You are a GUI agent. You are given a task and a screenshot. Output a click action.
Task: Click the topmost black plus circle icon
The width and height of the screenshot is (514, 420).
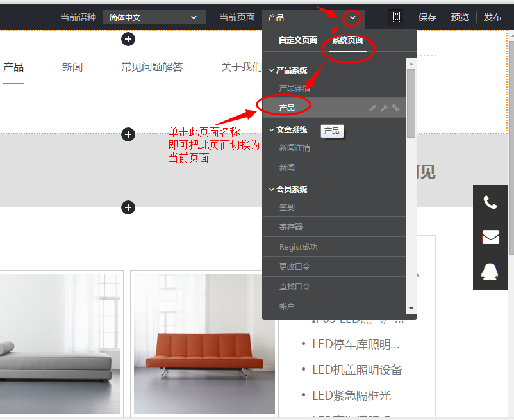pos(128,39)
